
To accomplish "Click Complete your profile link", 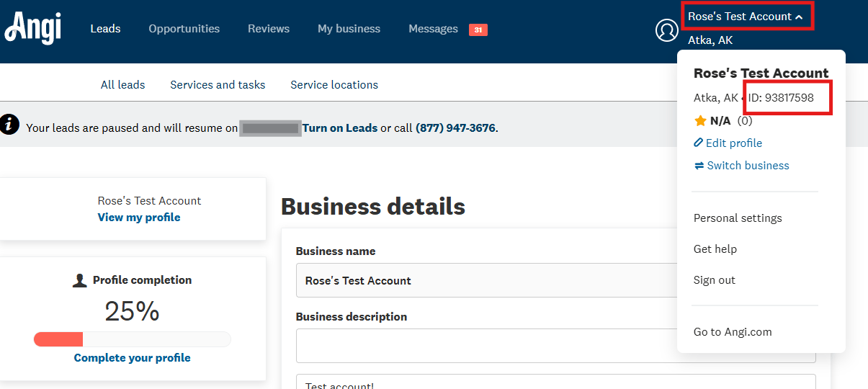I will tap(133, 357).
